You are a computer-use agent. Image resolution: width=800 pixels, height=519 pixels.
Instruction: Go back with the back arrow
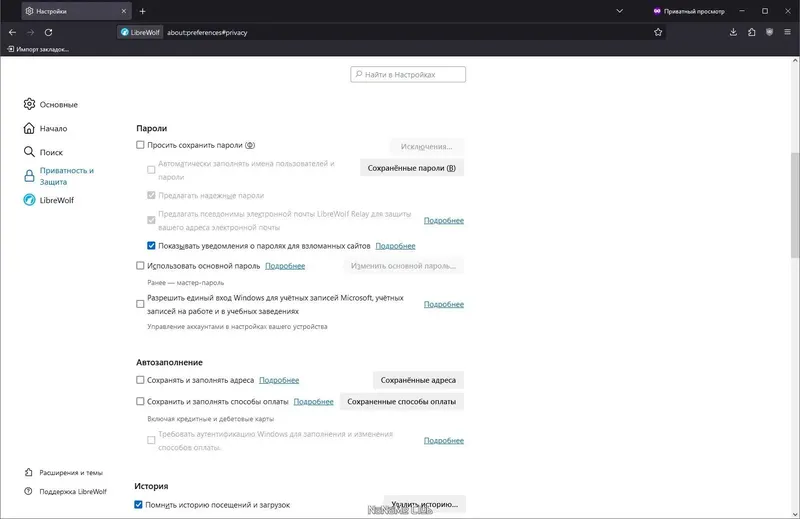13,32
